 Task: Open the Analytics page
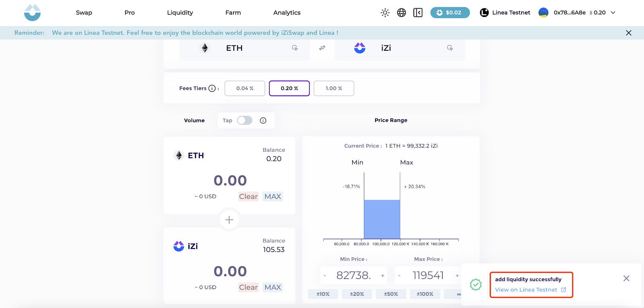tap(287, 12)
